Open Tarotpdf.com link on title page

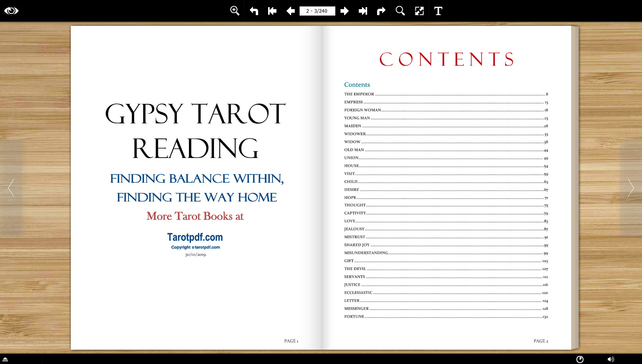click(x=195, y=237)
